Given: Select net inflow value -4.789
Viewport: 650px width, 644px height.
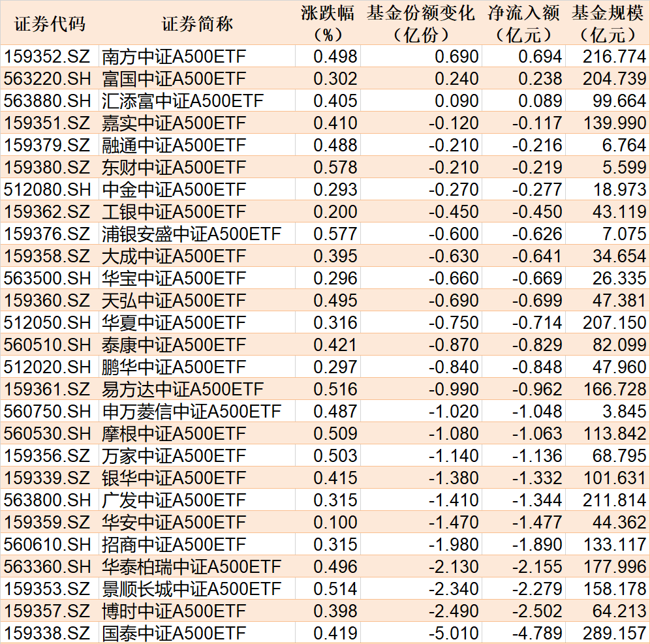Looking at the screenshot, I should 523,633.
